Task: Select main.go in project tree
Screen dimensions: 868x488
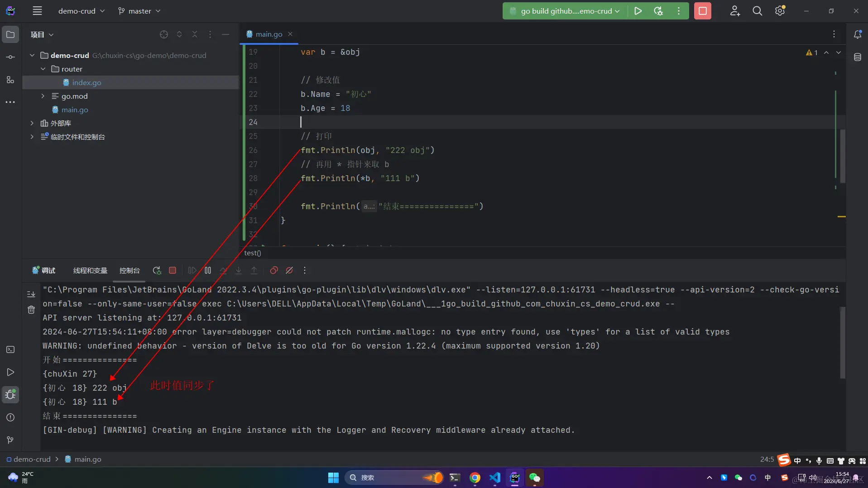Action: point(75,110)
